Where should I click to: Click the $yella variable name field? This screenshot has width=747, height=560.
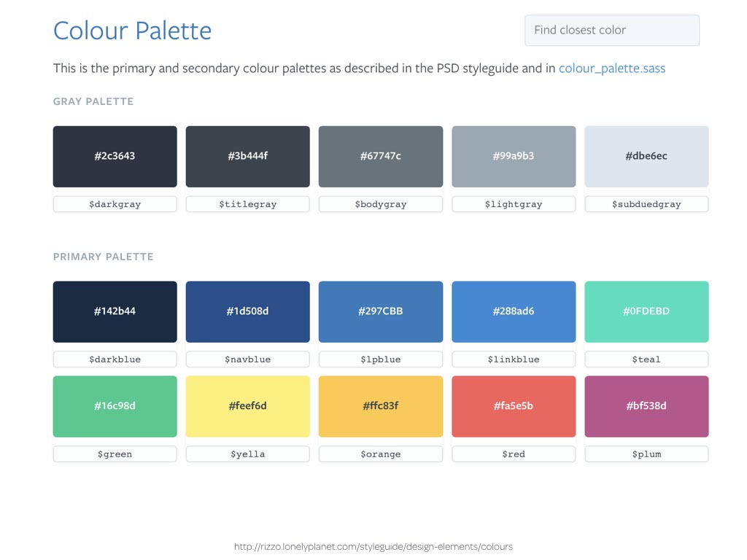click(248, 454)
